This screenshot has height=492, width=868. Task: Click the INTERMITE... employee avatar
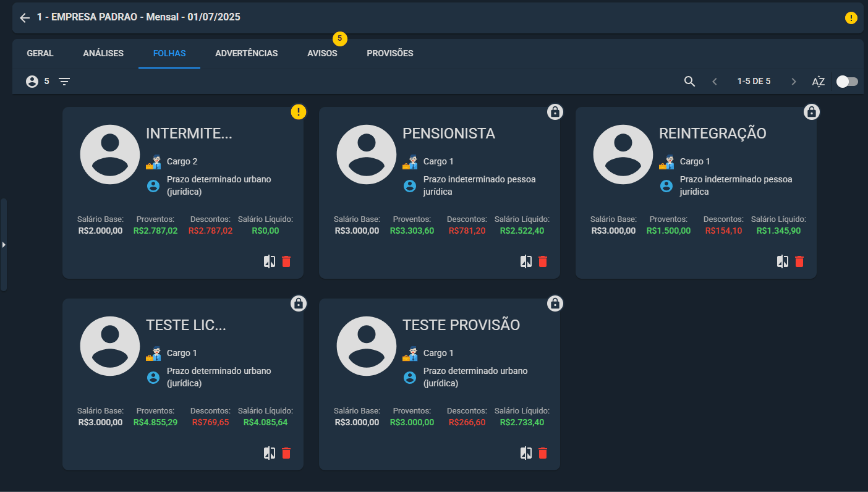[110, 155]
